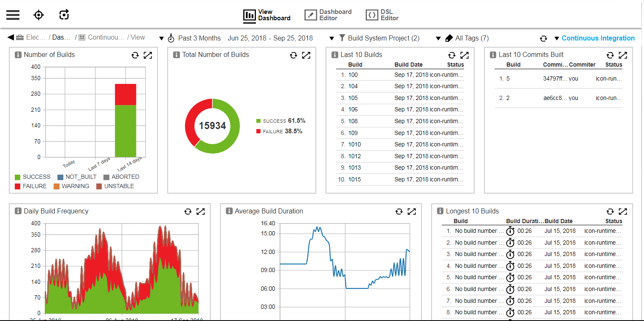The width and height of the screenshot is (644, 321).
Task: Switch to the DSL Editor tab
Action: tap(382, 15)
